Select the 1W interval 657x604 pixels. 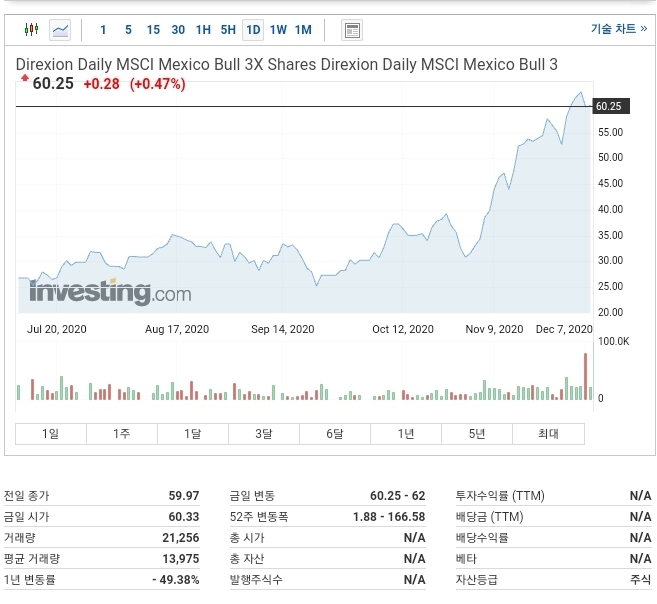click(278, 30)
